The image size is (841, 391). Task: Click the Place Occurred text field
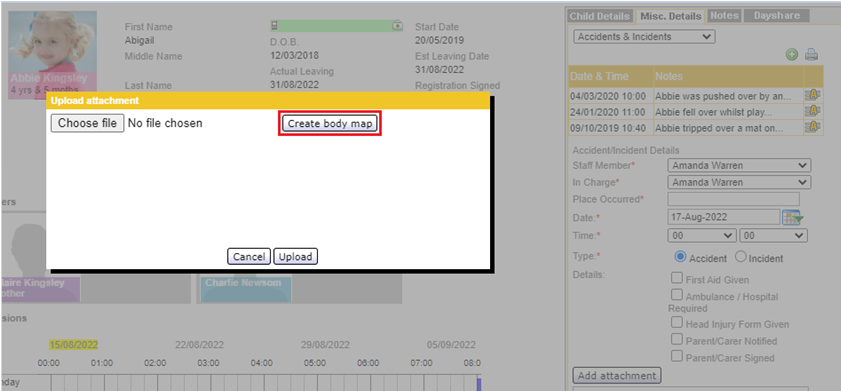coord(733,199)
